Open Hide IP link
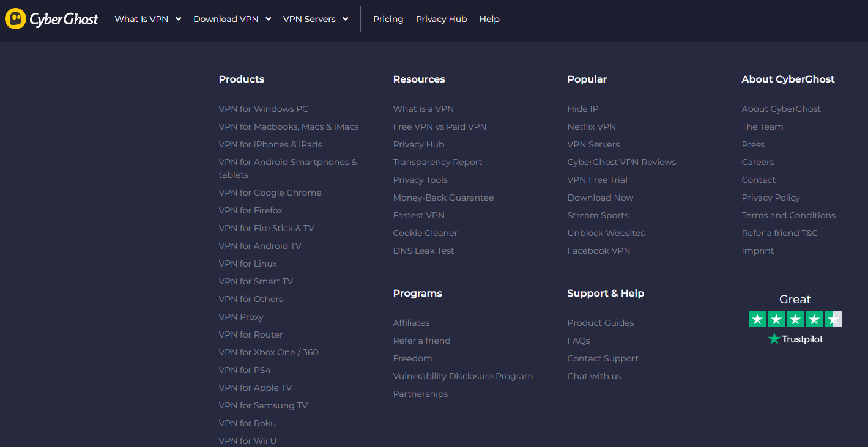 583,109
